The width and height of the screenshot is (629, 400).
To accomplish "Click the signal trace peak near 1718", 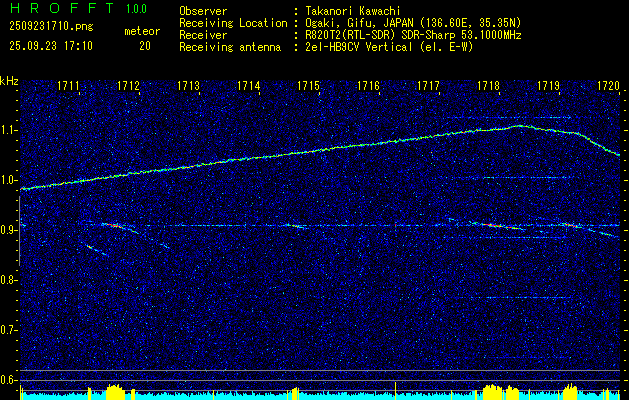I will coord(518,126).
